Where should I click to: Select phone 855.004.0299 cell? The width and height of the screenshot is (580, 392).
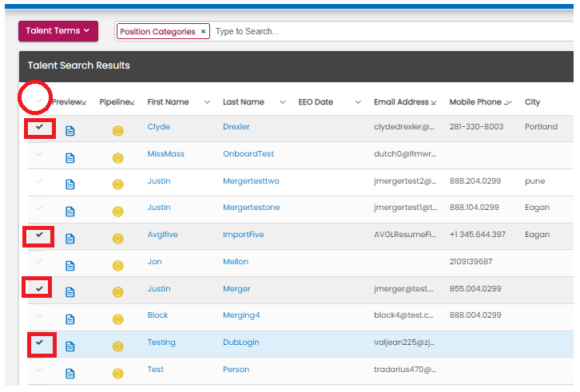point(475,288)
